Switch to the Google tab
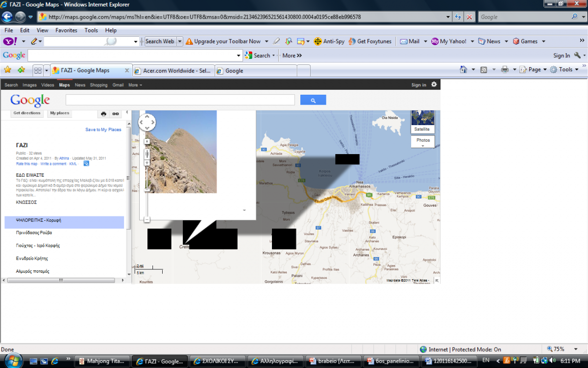 (x=255, y=71)
